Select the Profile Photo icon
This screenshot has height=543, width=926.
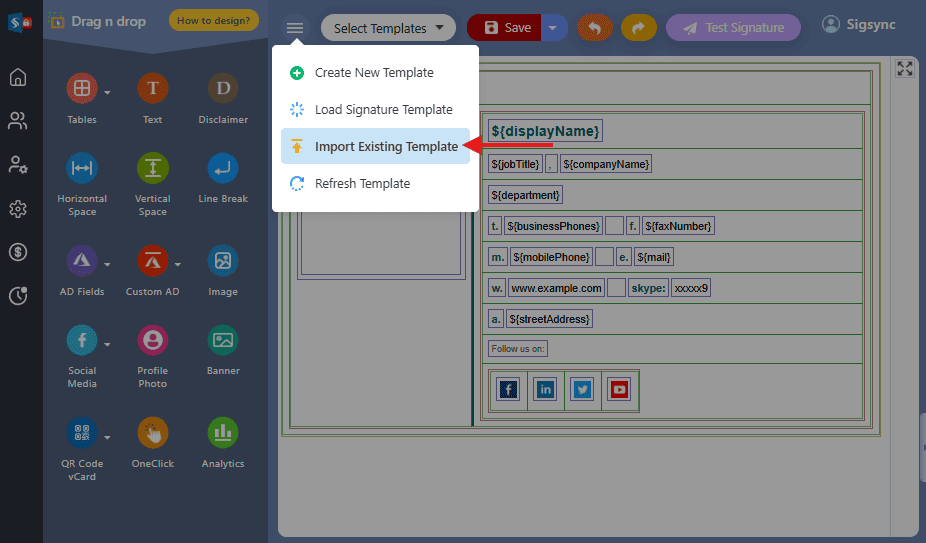[152, 340]
